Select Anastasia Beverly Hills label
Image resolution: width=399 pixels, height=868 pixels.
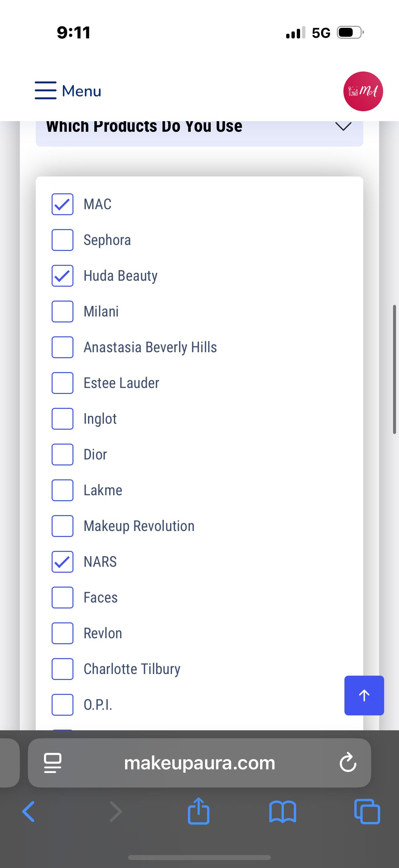(x=150, y=347)
